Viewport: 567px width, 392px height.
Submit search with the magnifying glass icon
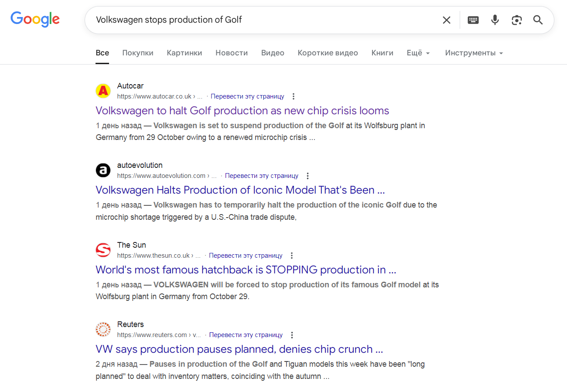click(538, 20)
